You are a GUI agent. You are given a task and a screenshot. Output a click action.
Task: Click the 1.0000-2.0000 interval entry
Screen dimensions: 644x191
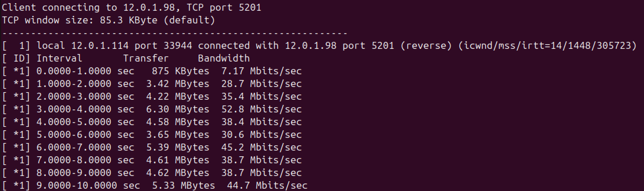(x=74, y=84)
